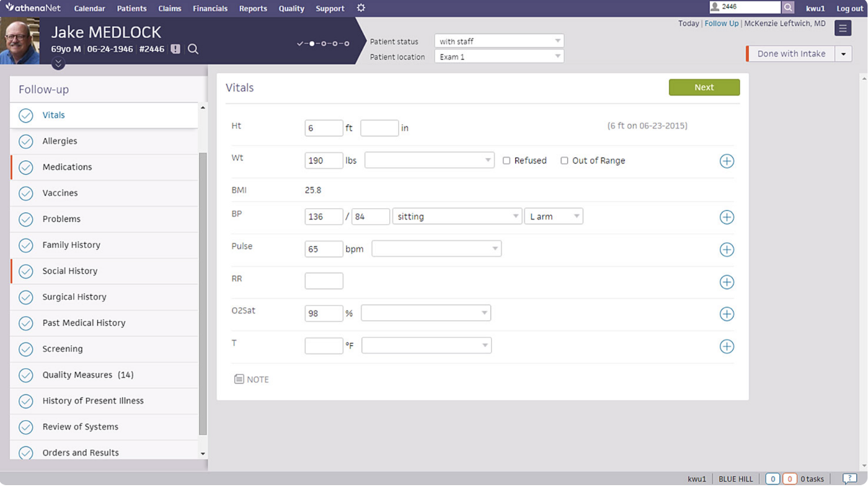Add another BP reading with plus icon
Image resolution: width=868 pixels, height=487 pixels.
(727, 217)
